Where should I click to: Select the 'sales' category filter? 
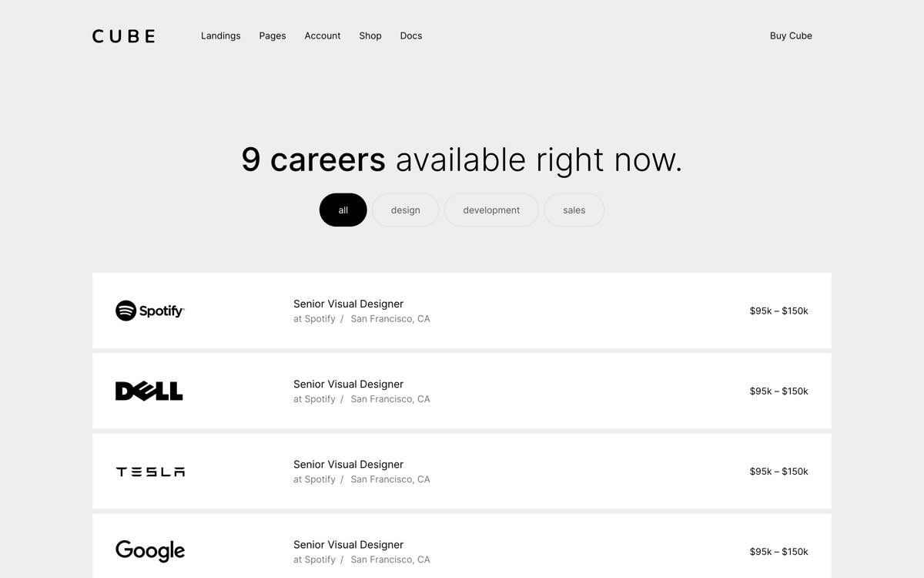(x=574, y=210)
